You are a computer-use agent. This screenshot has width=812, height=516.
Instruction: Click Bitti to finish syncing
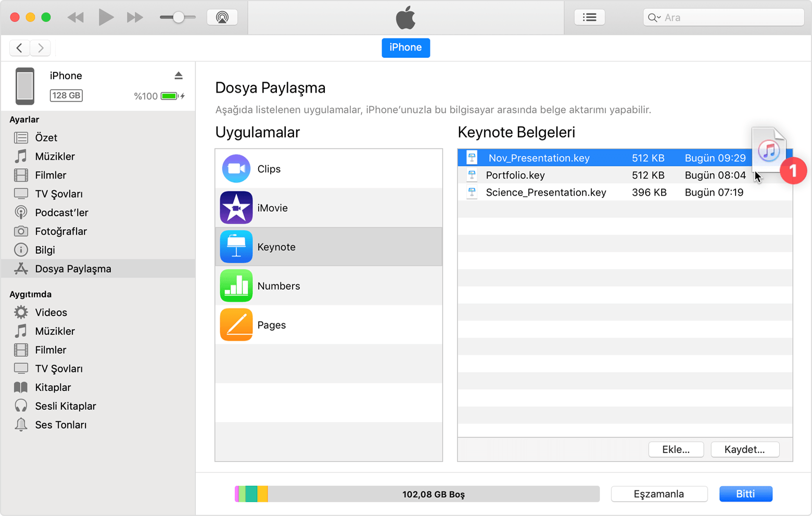pyautogui.click(x=745, y=494)
